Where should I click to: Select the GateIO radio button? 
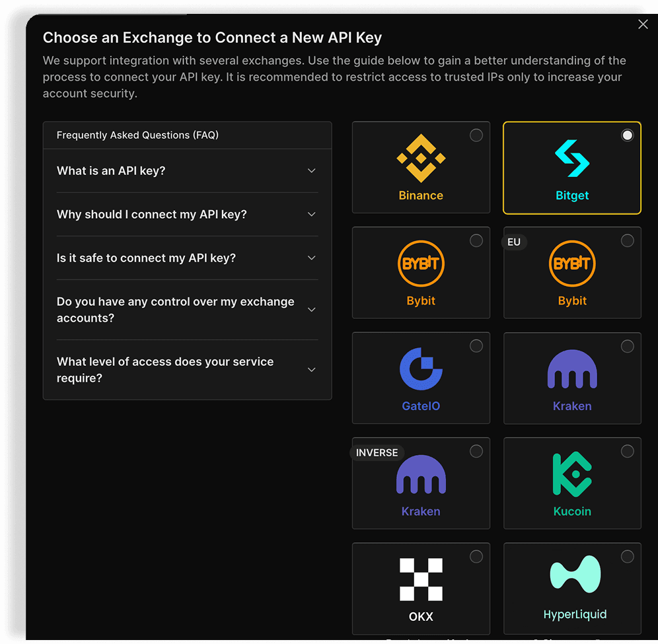[x=476, y=345]
